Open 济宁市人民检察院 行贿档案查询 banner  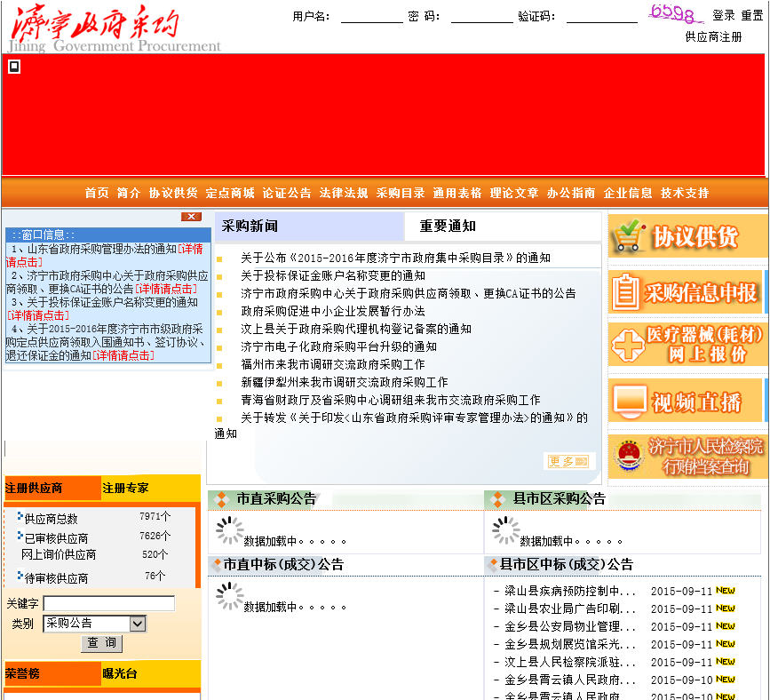tap(687, 457)
